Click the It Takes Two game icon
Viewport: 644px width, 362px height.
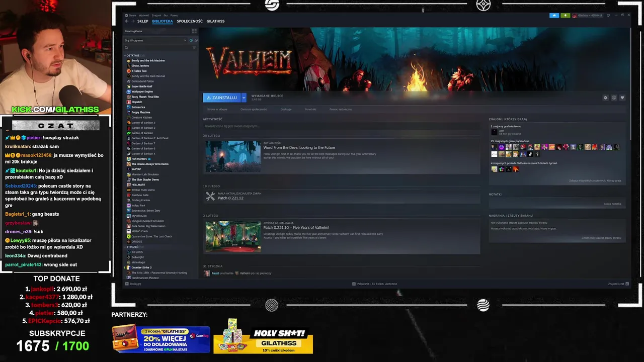(x=128, y=71)
